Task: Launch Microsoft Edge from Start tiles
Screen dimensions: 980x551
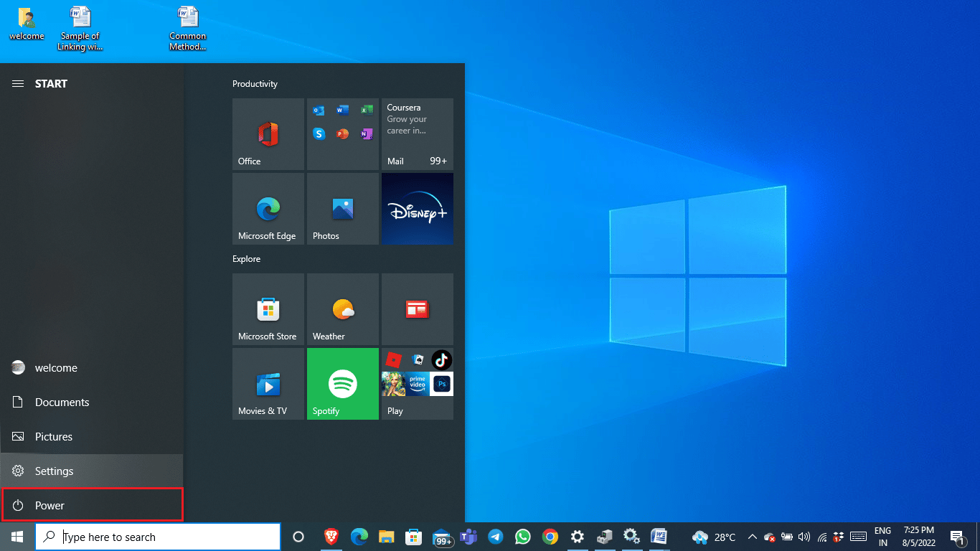Action: click(268, 209)
